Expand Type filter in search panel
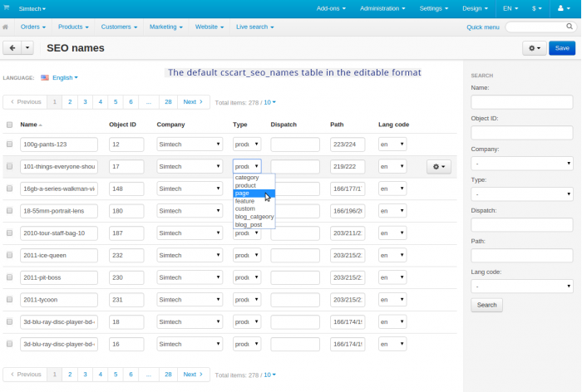Image resolution: width=582 pixels, height=392 pixels. click(x=522, y=194)
